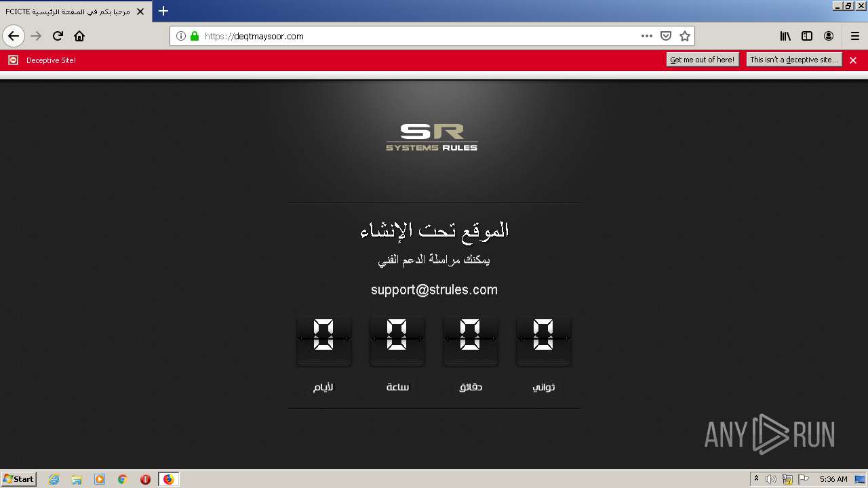This screenshot has width=868, height=488.
Task: Open Windows Explorer folder in taskbar
Action: point(77,479)
